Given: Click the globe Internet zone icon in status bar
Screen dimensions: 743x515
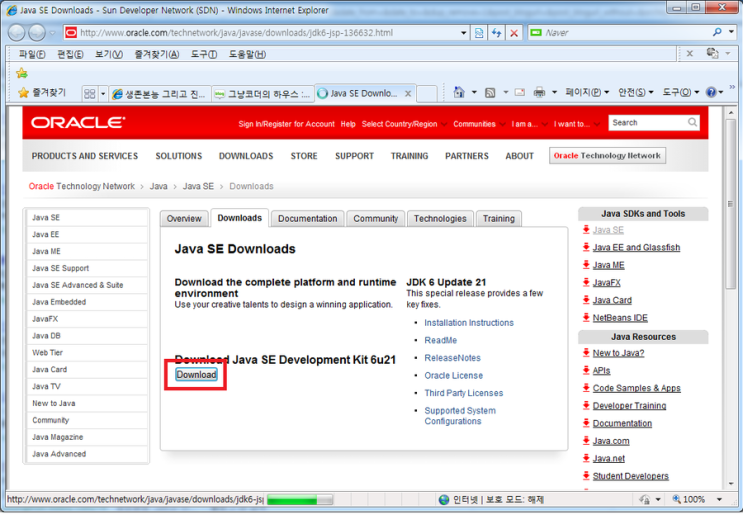Looking at the screenshot, I should click(444, 499).
